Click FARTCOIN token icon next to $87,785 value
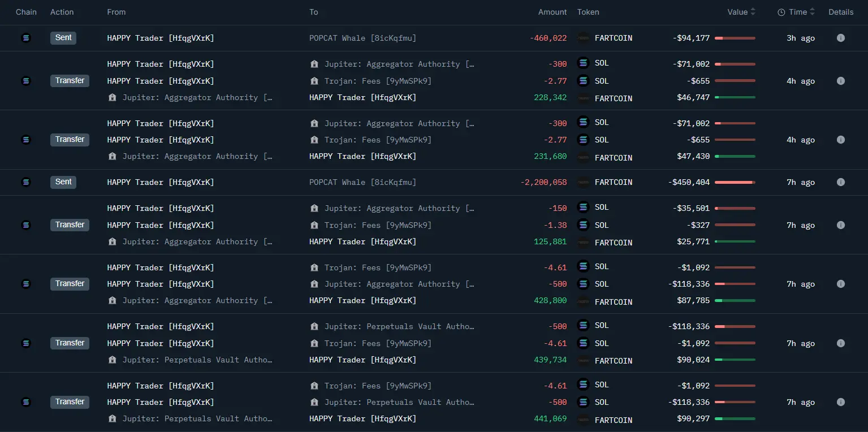This screenshot has width=868, height=432. click(584, 301)
